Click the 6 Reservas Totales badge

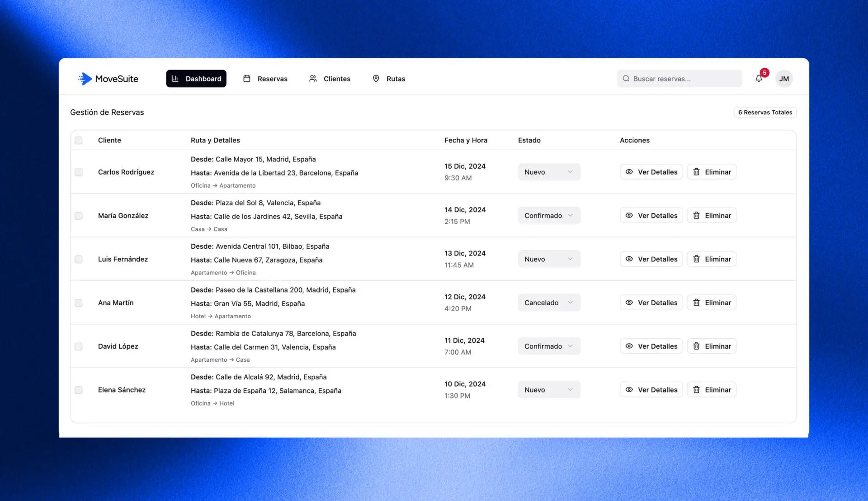coord(765,112)
